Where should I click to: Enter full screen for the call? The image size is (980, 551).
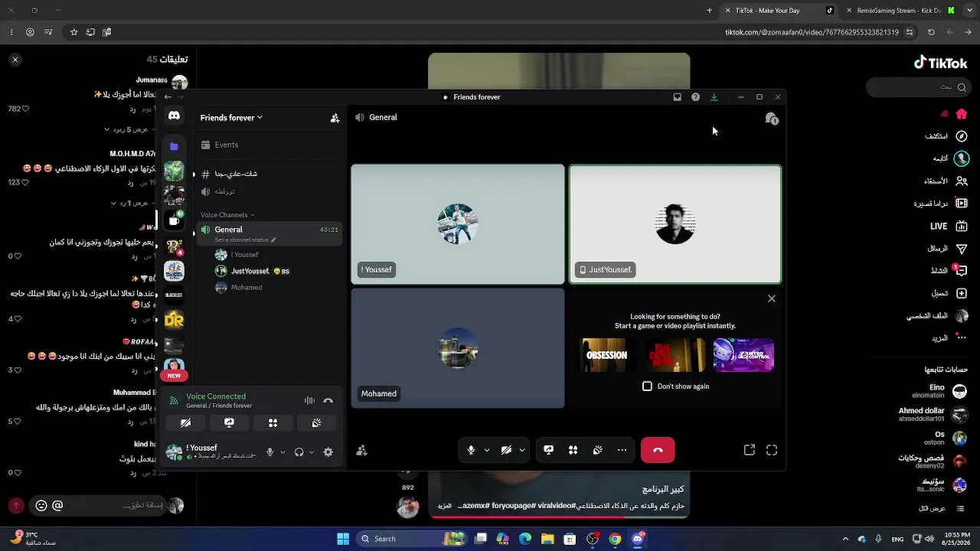coord(772,451)
